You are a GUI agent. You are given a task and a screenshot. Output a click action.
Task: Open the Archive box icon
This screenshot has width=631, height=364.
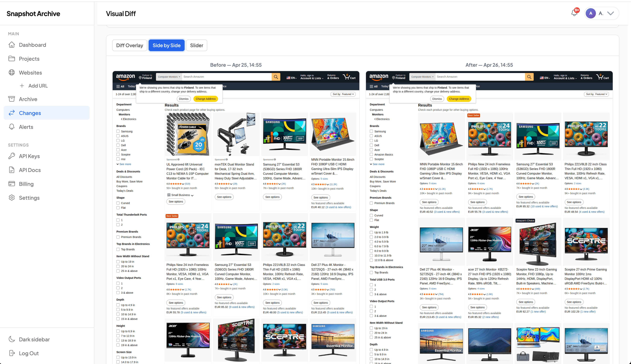[12, 99]
